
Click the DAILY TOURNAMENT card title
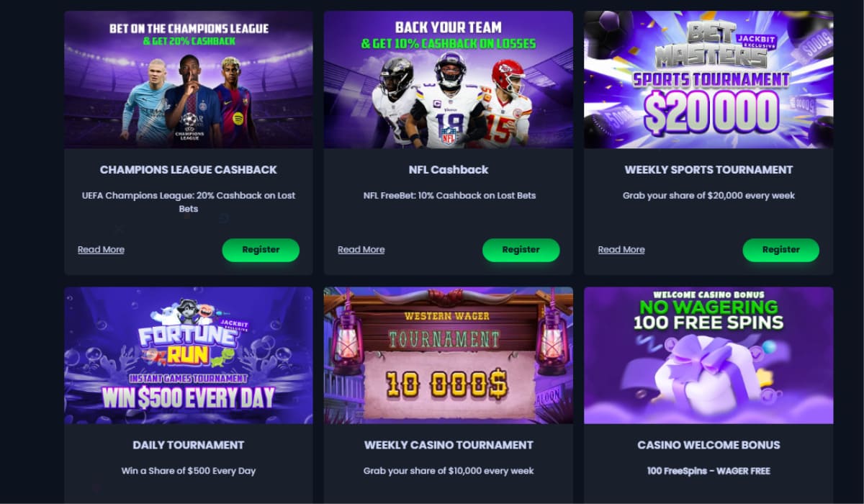(189, 445)
